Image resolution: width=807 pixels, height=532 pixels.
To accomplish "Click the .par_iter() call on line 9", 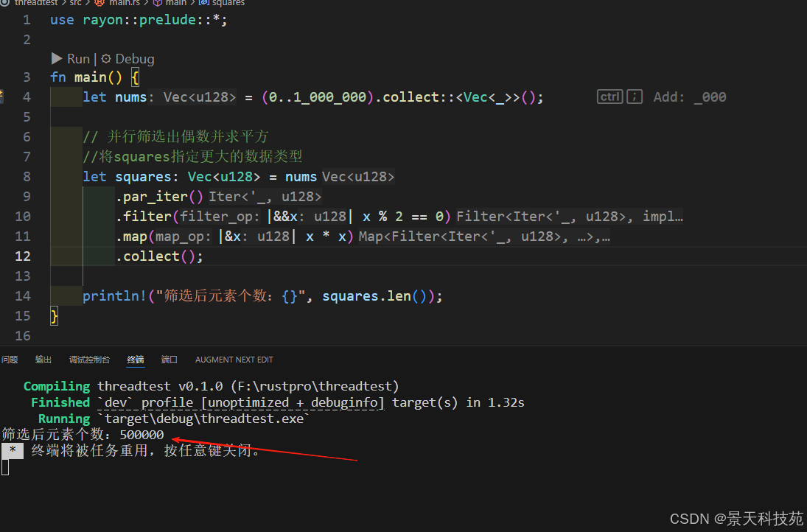I will [x=159, y=197].
